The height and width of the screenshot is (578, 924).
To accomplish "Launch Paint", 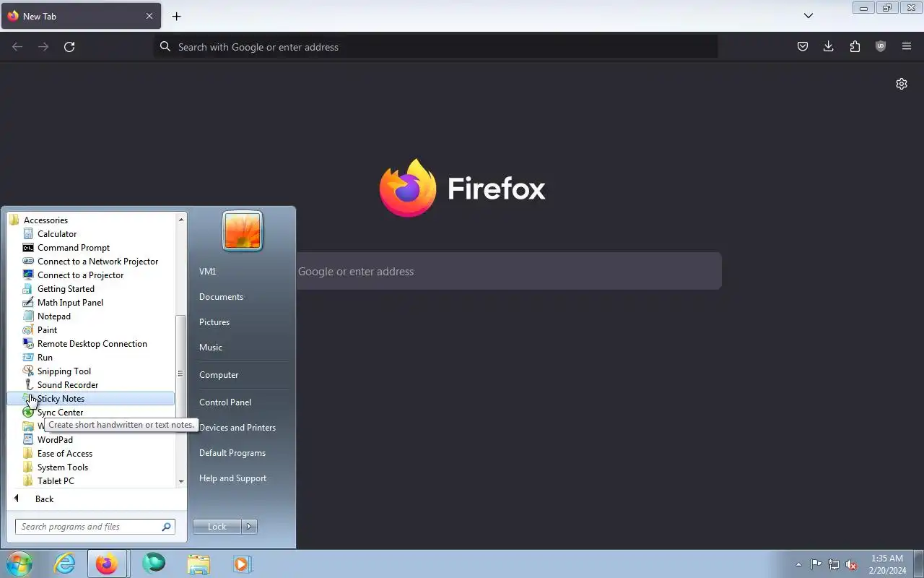I will click(47, 330).
